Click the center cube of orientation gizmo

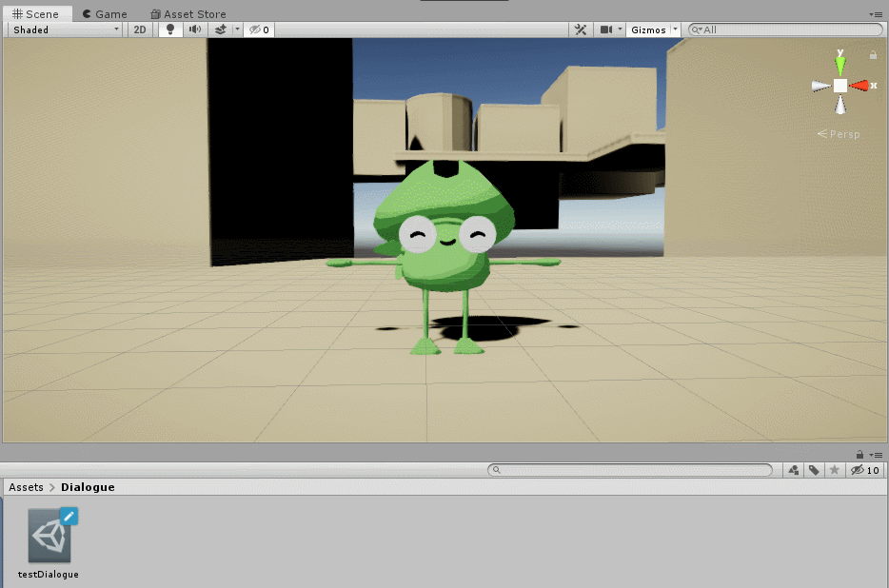point(840,86)
